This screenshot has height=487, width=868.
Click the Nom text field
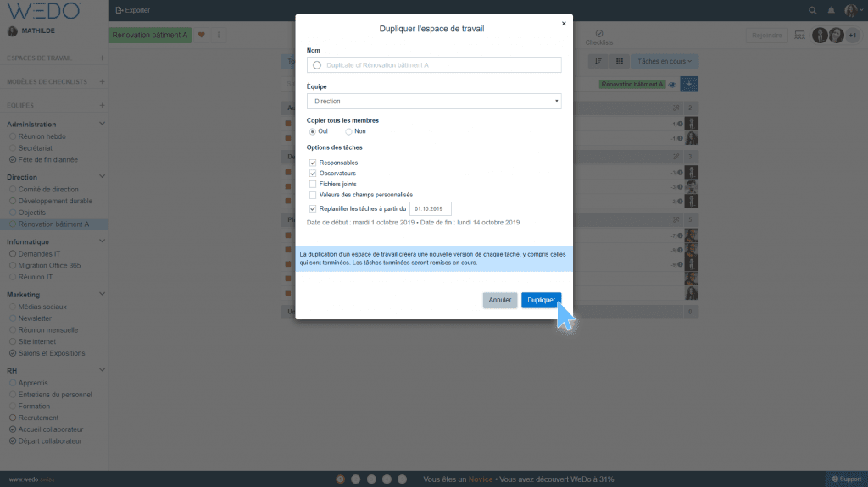coord(433,64)
